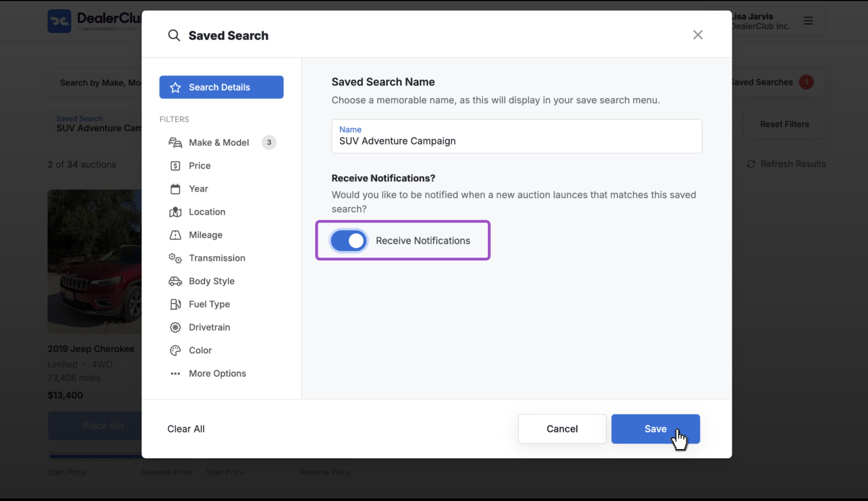Image resolution: width=868 pixels, height=501 pixels.
Task: Click the FILTERS section label
Action: 174,119
